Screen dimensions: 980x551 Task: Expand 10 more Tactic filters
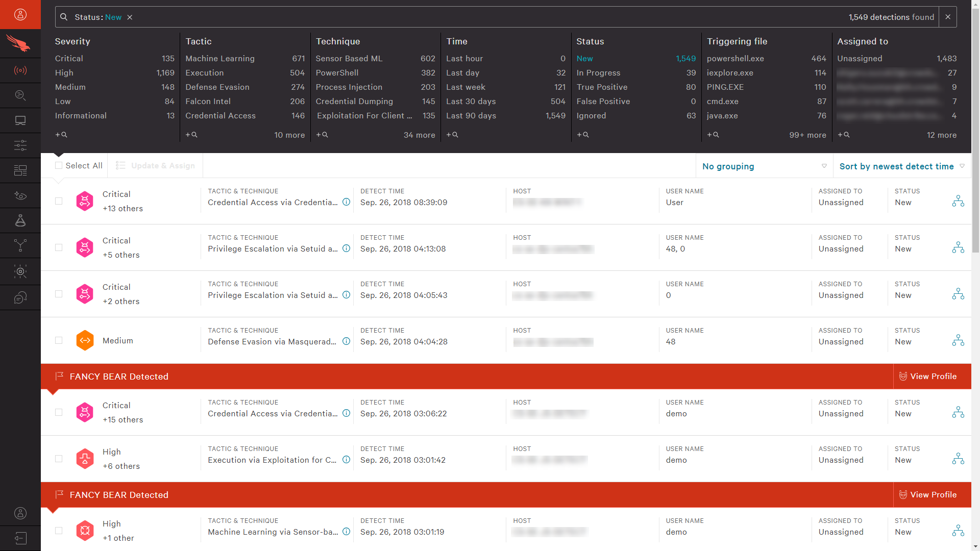click(289, 135)
